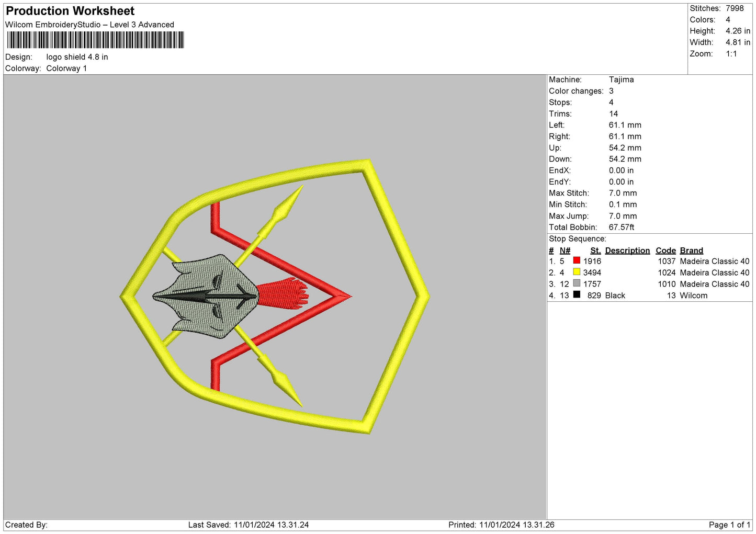
Task: Click the Zoom value 1:1
Action: [x=731, y=54]
